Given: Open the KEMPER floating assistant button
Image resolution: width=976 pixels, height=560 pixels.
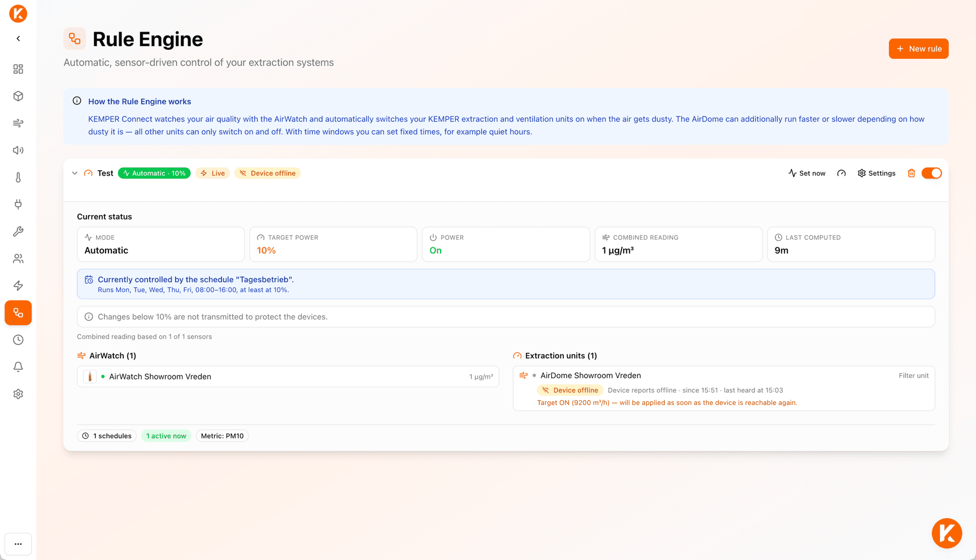Looking at the screenshot, I should 947,533.
